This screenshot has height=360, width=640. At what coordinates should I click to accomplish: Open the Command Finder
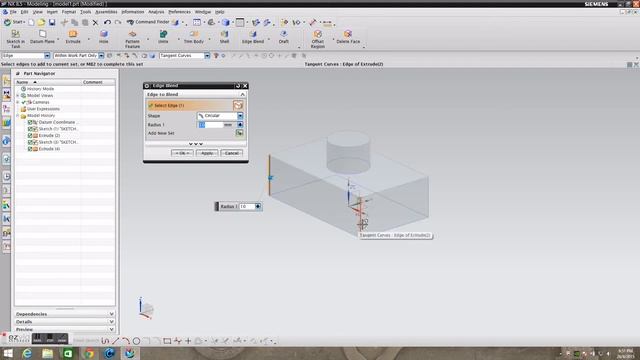click(148, 22)
